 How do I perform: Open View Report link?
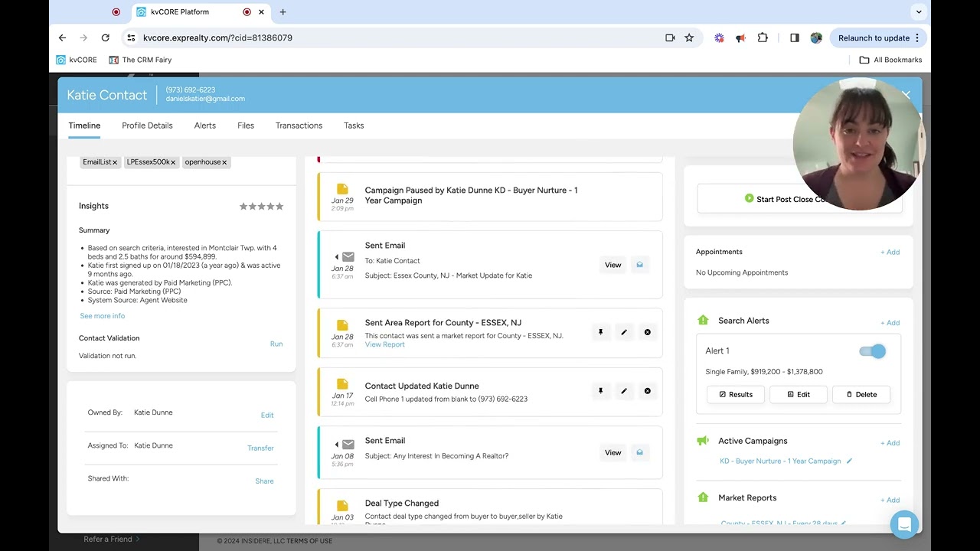(385, 344)
